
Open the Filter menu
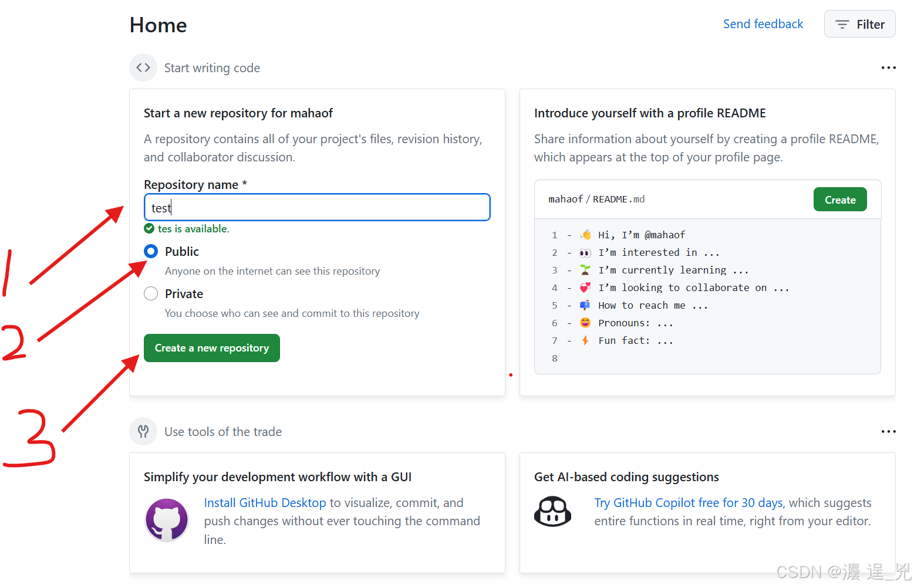click(x=859, y=24)
